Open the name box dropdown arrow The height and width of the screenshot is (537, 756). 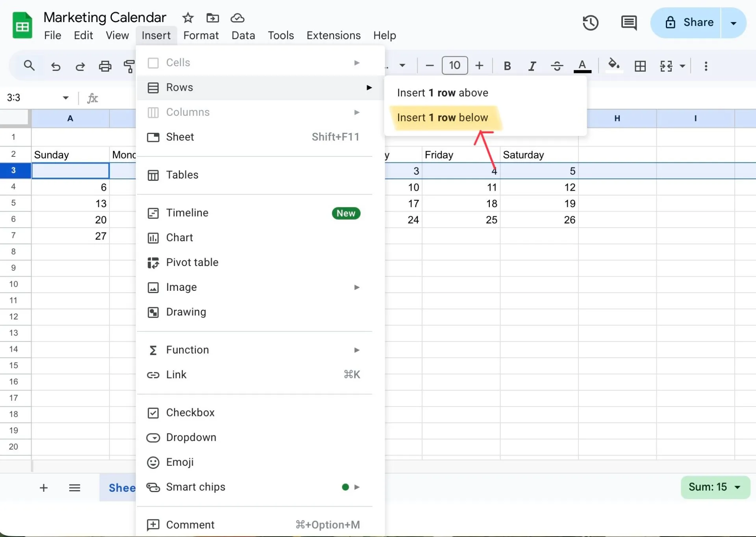tap(65, 98)
